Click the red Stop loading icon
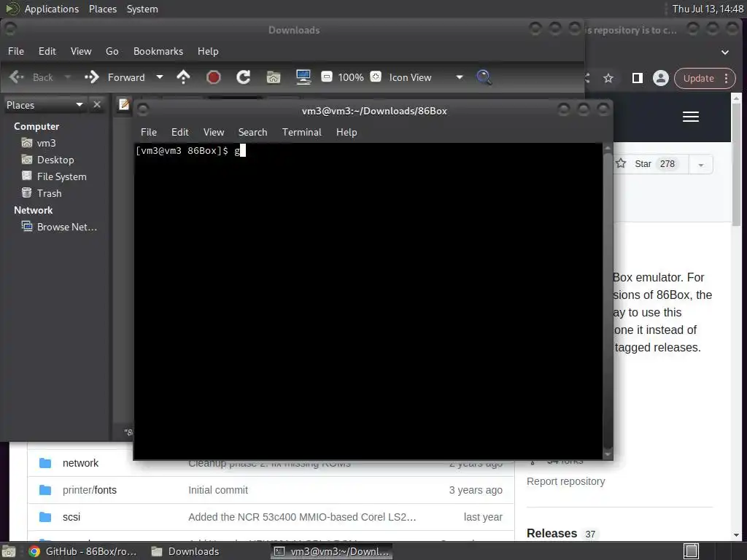747x560 pixels. (214, 77)
